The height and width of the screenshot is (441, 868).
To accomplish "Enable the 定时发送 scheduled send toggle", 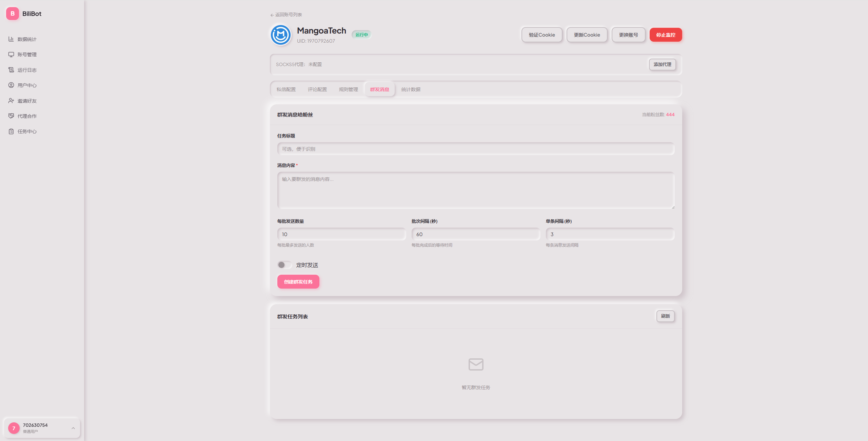I will click(284, 265).
